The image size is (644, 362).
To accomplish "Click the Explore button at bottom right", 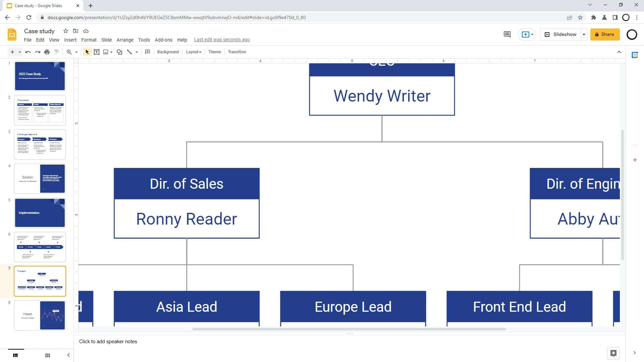I will [613, 353].
